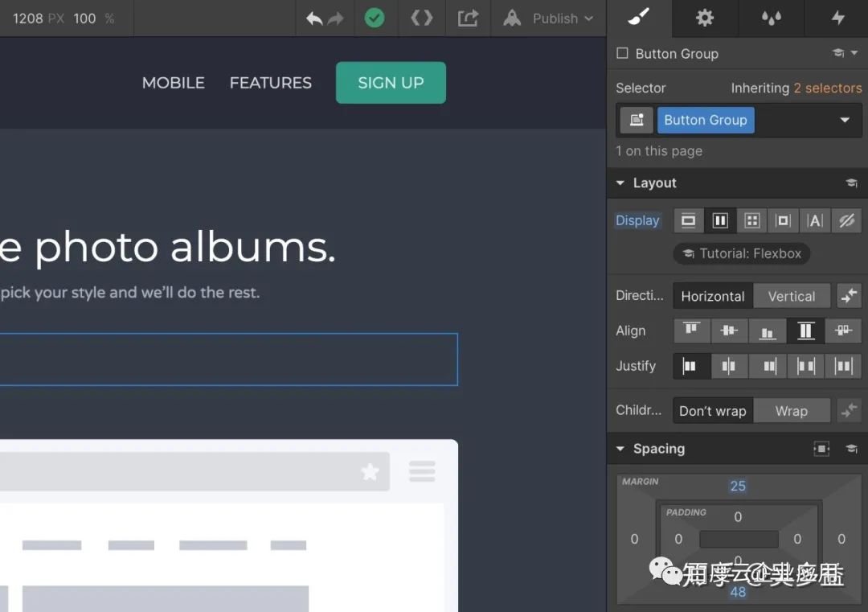Edit the top padding value 0

pos(738,517)
